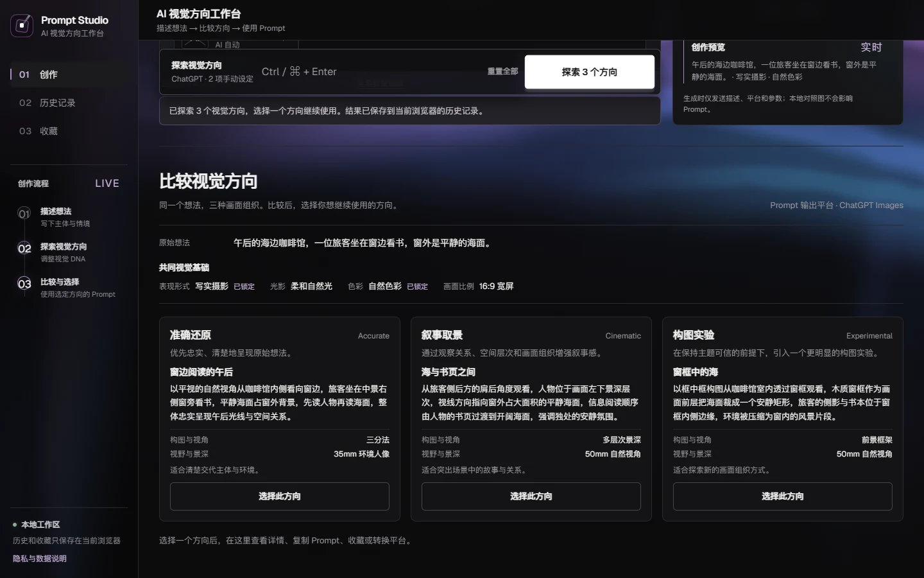Jump to step 01 描述想法
924x578 pixels.
(x=69, y=217)
